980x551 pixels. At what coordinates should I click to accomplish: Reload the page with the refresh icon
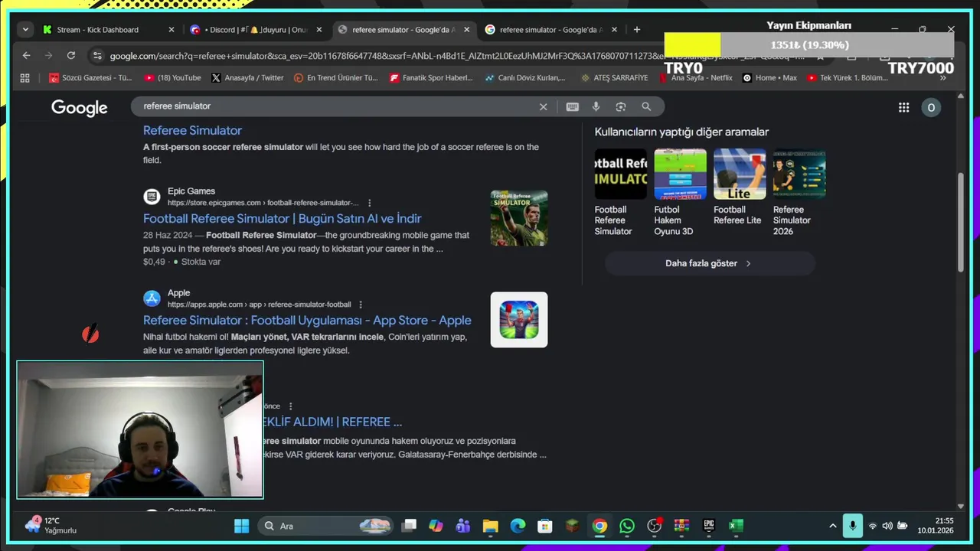coord(71,55)
